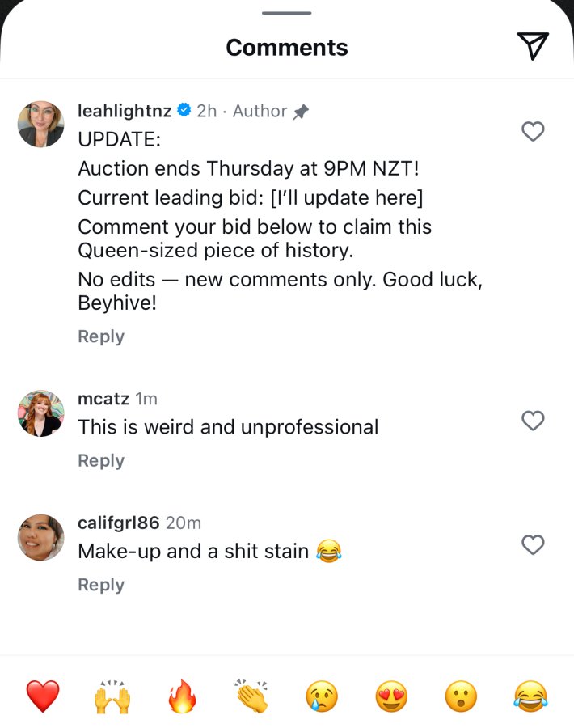Insert the fire emoji
This screenshot has width=574, height=728.
click(182, 696)
